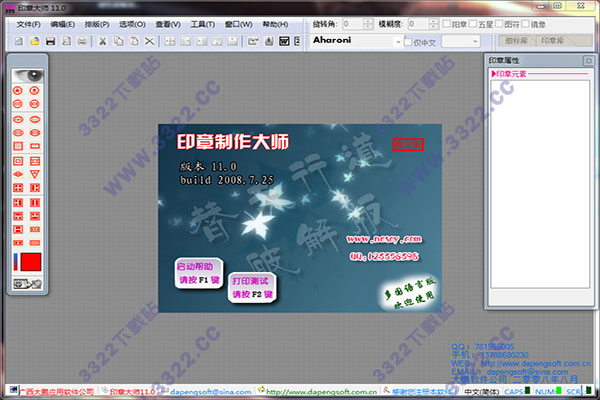The width and height of the screenshot is (600, 400).
Task: Switch to the 图标库 tab
Action: point(517,41)
